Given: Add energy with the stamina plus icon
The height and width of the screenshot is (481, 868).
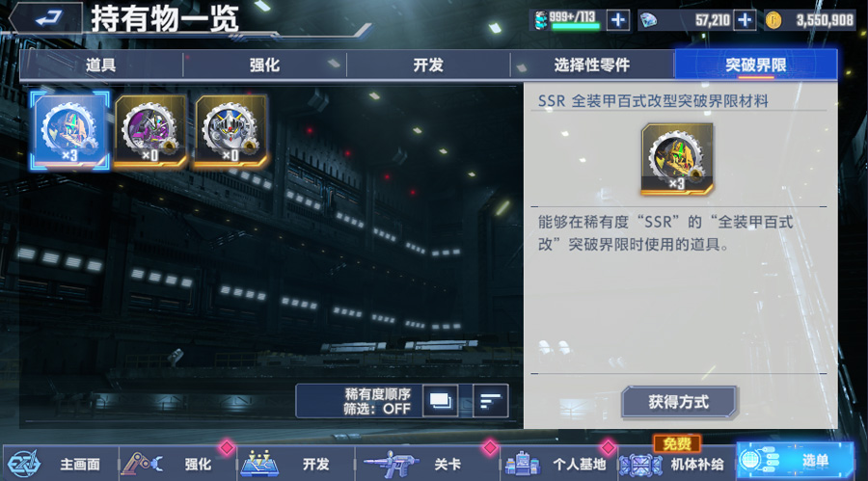Looking at the screenshot, I should [618, 20].
